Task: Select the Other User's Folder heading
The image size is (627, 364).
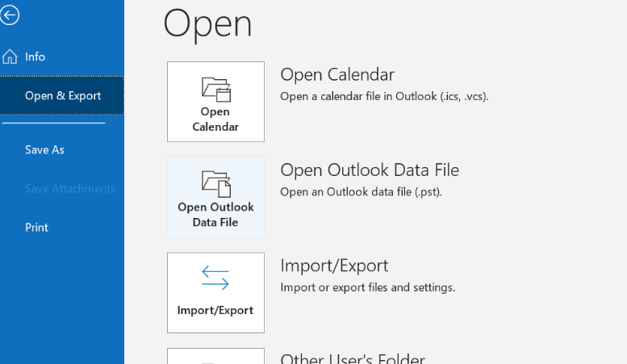Action: [x=352, y=358]
